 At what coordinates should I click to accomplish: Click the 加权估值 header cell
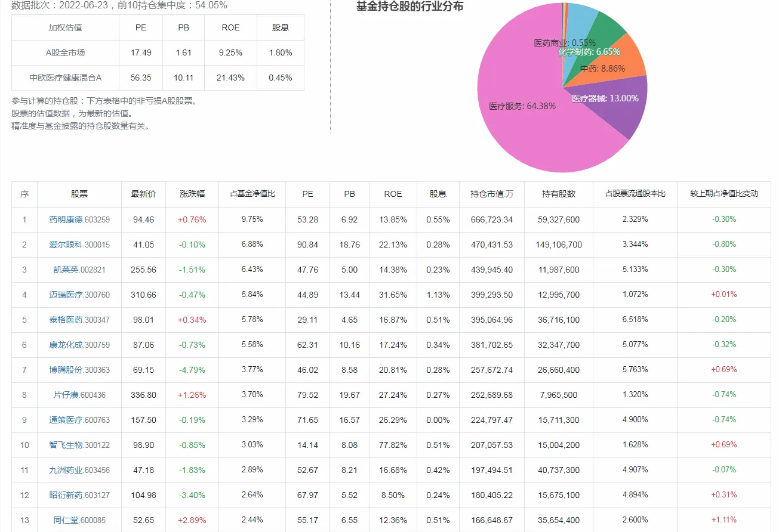(65, 27)
